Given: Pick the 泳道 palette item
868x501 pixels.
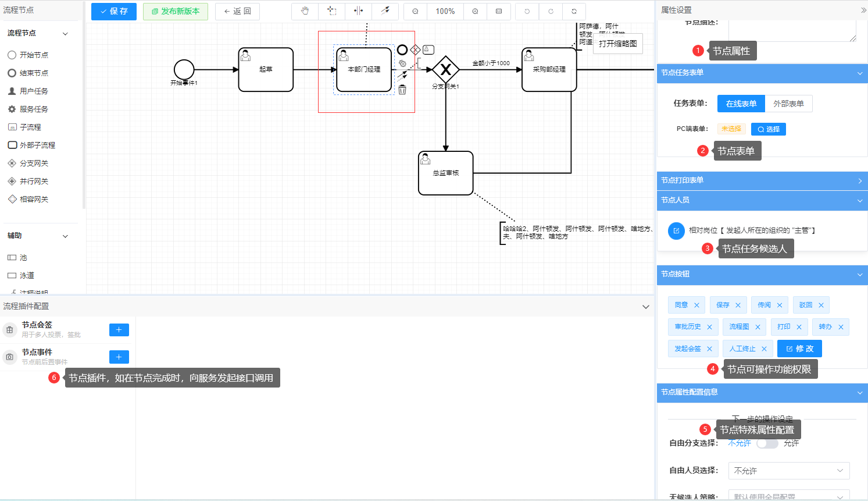Looking at the screenshot, I should coord(21,275).
